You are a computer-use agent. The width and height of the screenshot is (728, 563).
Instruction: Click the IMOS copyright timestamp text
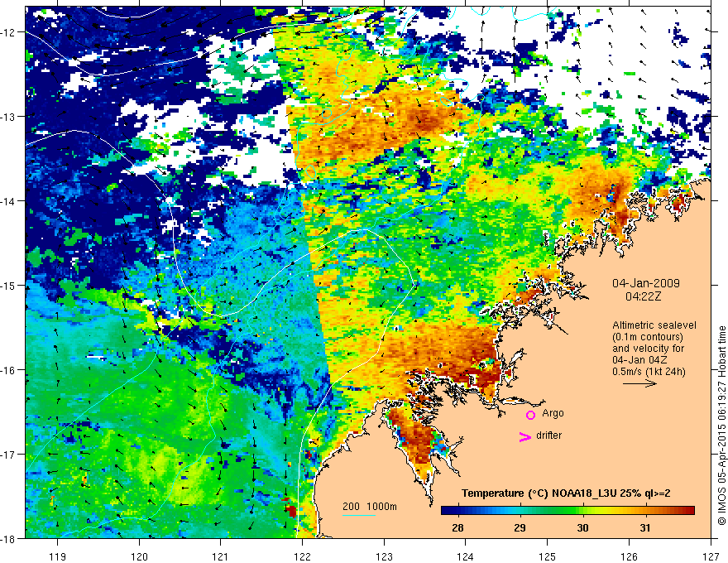pyautogui.click(x=721, y=425)
